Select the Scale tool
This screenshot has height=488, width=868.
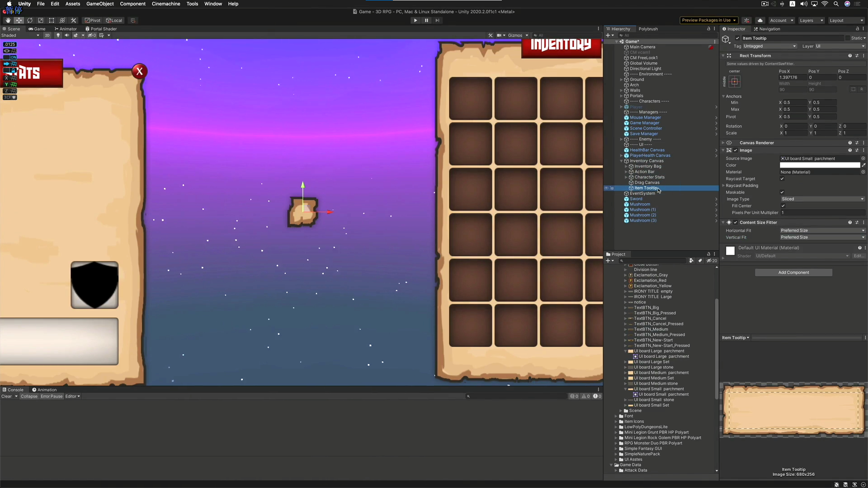tap(41, 20)
